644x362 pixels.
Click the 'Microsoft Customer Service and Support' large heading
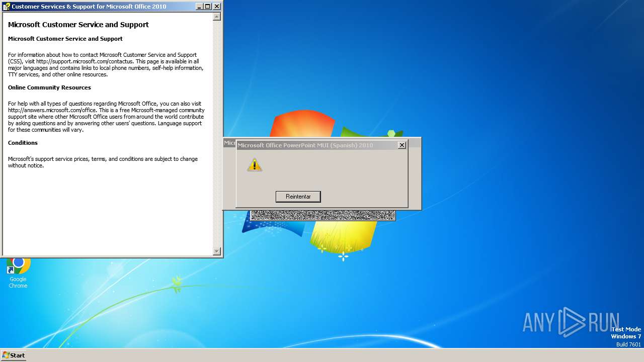78,25
